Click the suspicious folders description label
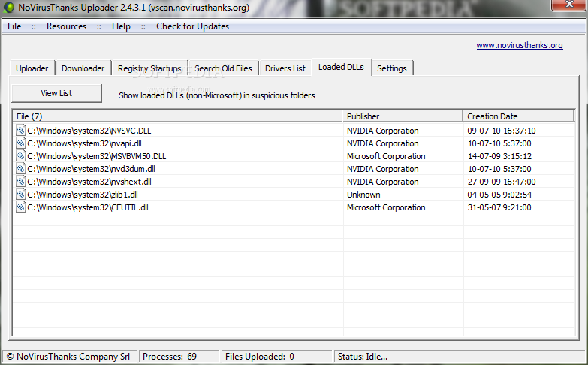 [217, 95]
